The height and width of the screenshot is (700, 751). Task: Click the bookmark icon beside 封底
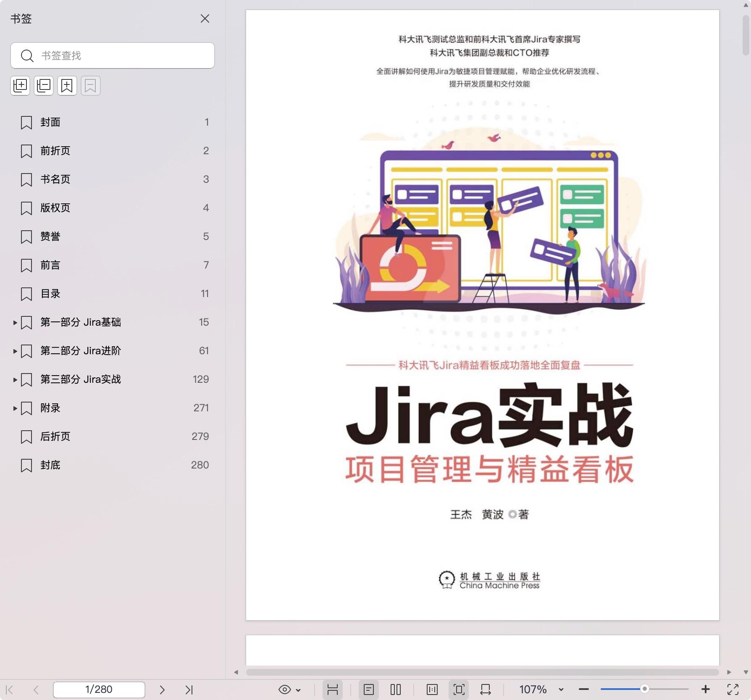pyautogui.click(x=26, y=466)
